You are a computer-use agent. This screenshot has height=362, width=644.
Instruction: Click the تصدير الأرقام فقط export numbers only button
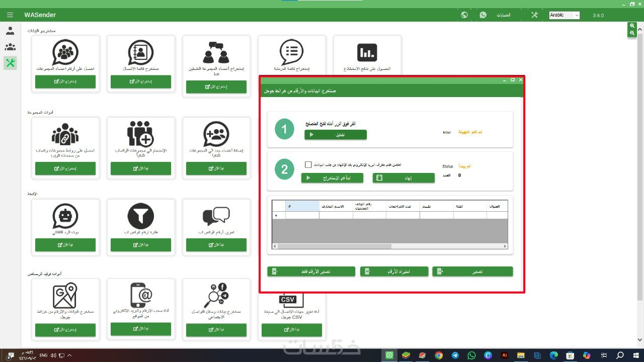tap(311, 271)
